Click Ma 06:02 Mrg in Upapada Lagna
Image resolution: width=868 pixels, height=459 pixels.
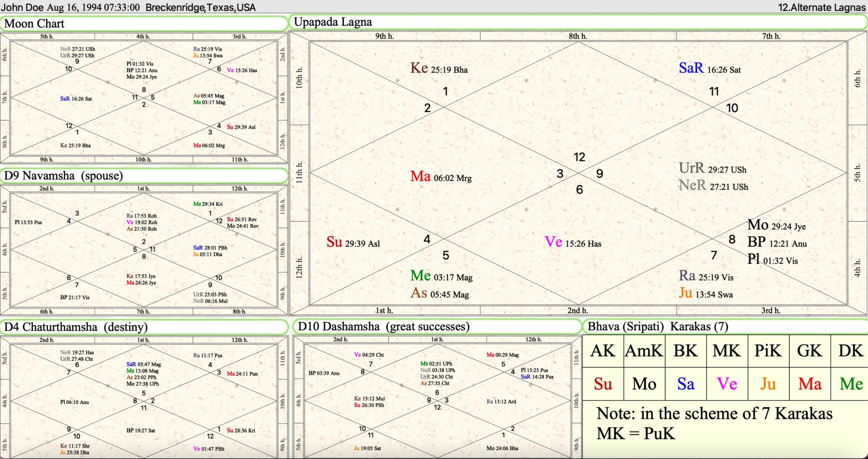point(441,177)
